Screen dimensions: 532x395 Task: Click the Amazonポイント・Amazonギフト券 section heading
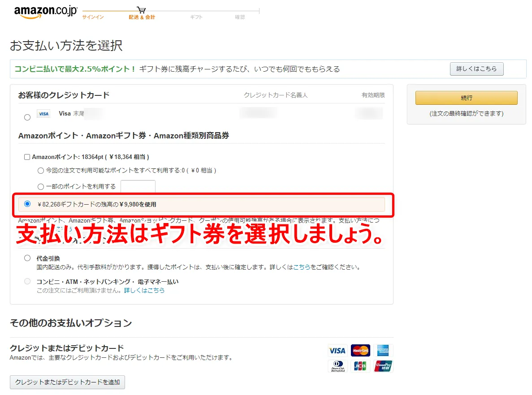[124, 136]
